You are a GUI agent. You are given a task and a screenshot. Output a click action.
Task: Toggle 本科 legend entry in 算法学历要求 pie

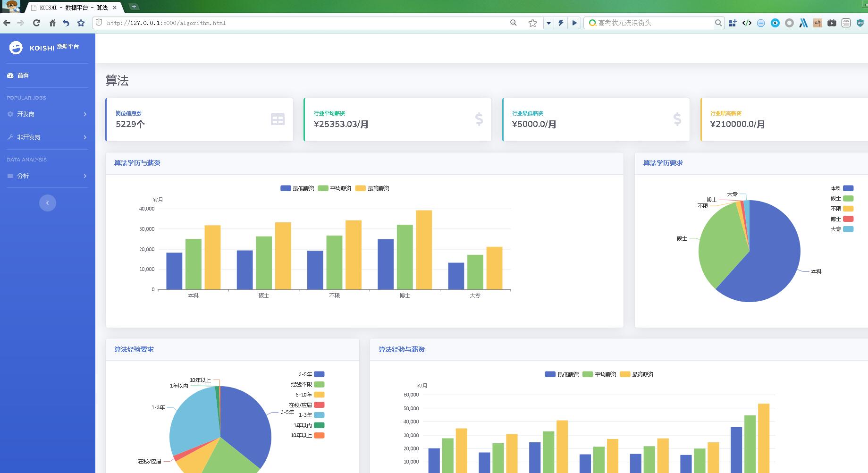[x=842, y=188]
